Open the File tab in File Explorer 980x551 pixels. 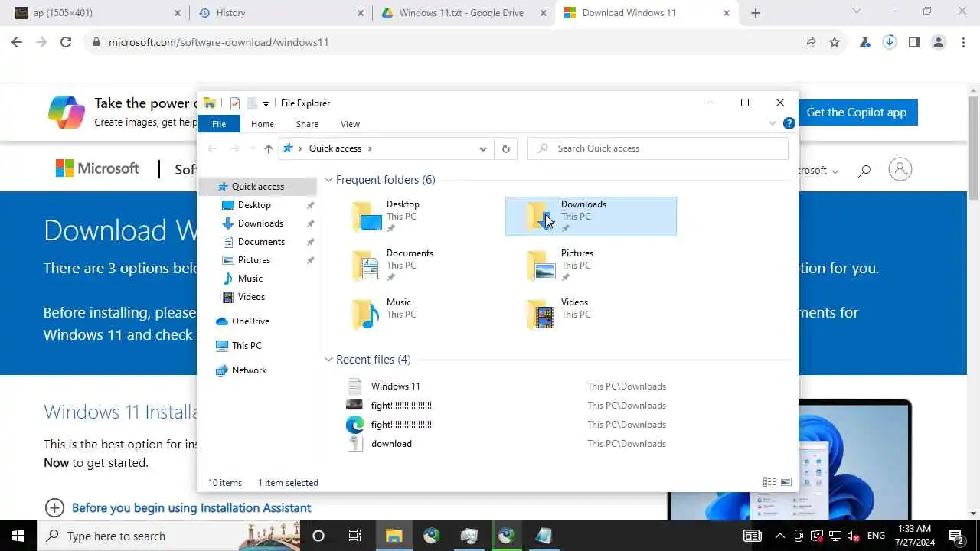pyautogui.click(x=219, y=124)
